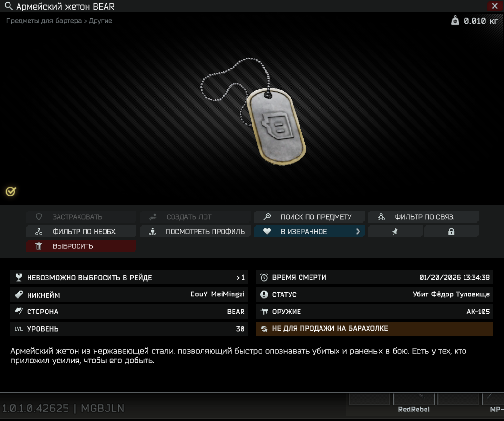Click the dogtag description paragraph
This screenshot has width=504, height=421.
[238, 356]
